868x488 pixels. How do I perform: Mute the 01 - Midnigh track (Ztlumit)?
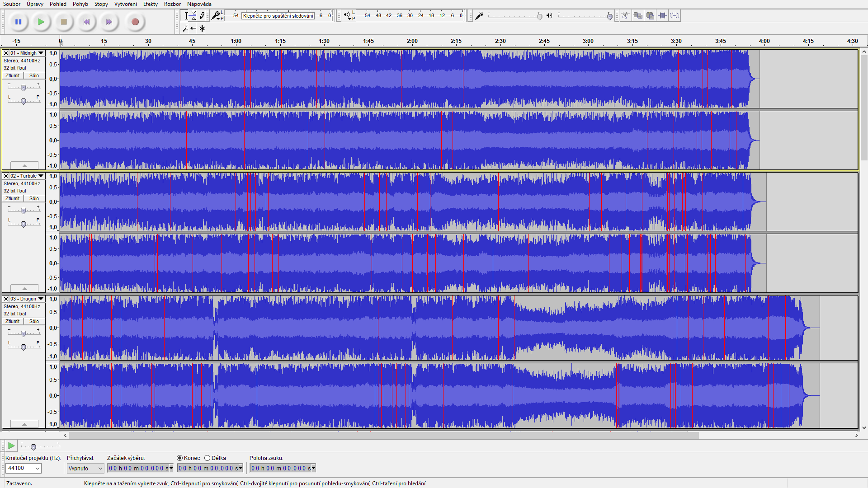[x=13, y=75]
